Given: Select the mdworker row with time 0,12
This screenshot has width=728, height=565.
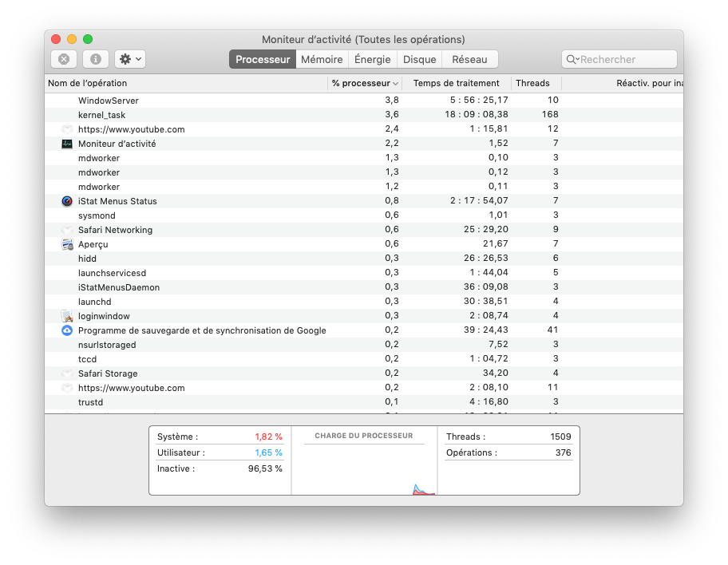Looking at the screenshot, I should (x=364, y=172).
